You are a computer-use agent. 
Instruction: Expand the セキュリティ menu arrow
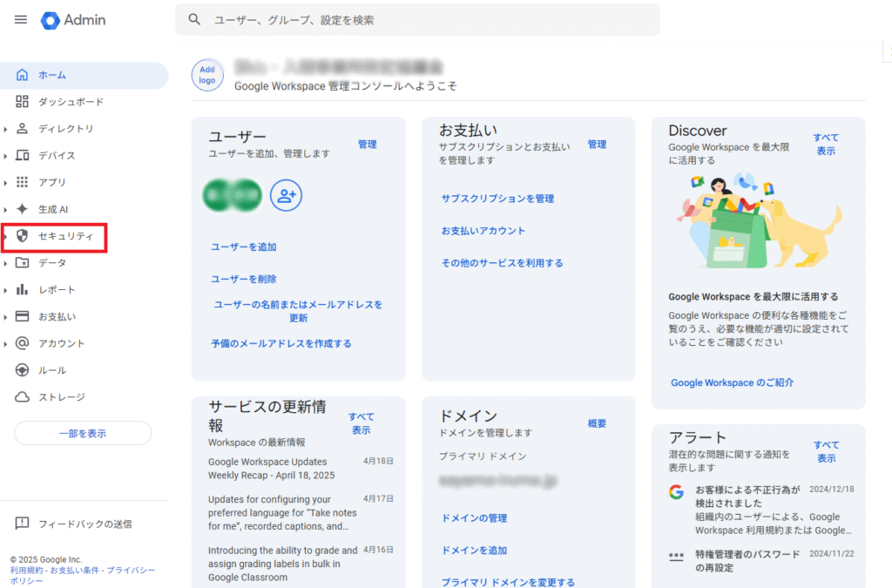point(6,237)
